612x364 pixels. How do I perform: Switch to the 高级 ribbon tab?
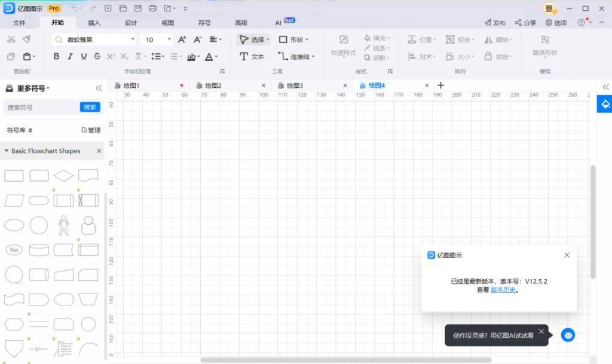tap(241, 23)
